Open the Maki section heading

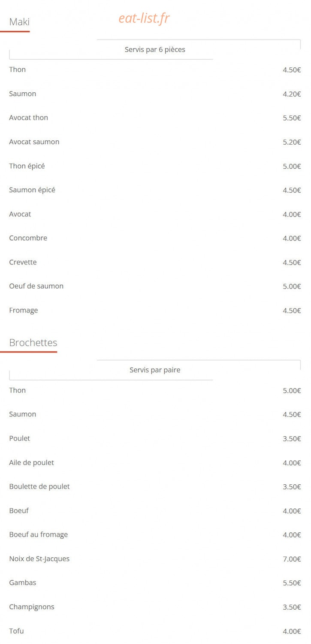(x=19, y=22)
